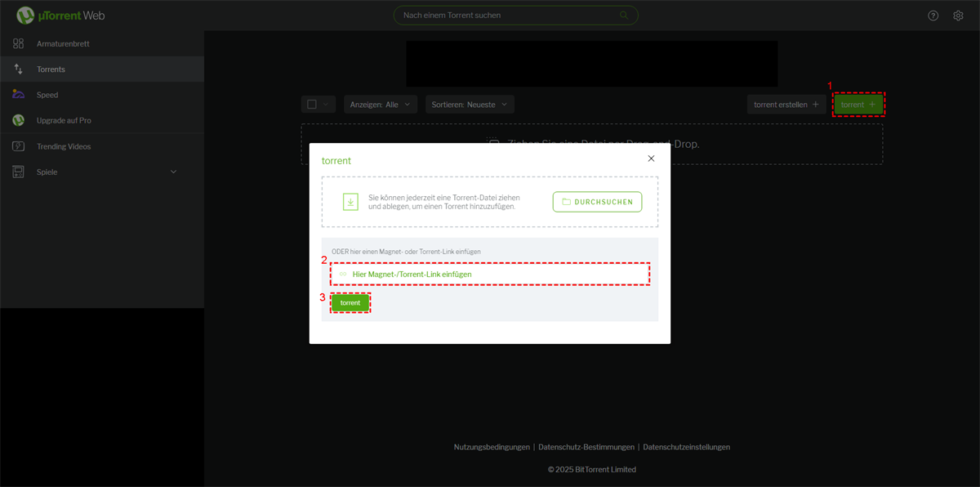
Task: Select Spiele in the sidebar
Action: click(x=102, y=172)
